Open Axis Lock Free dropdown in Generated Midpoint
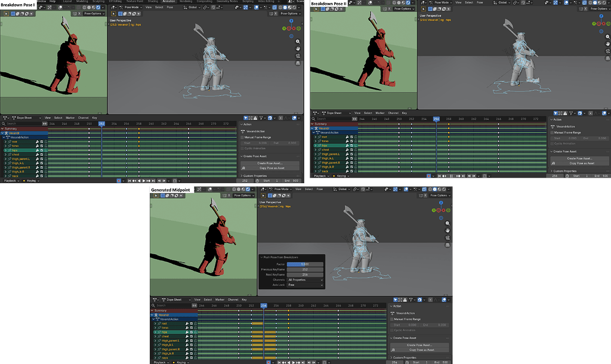The width and height of the screenshot is (611, 364). (x=305, y=285)
